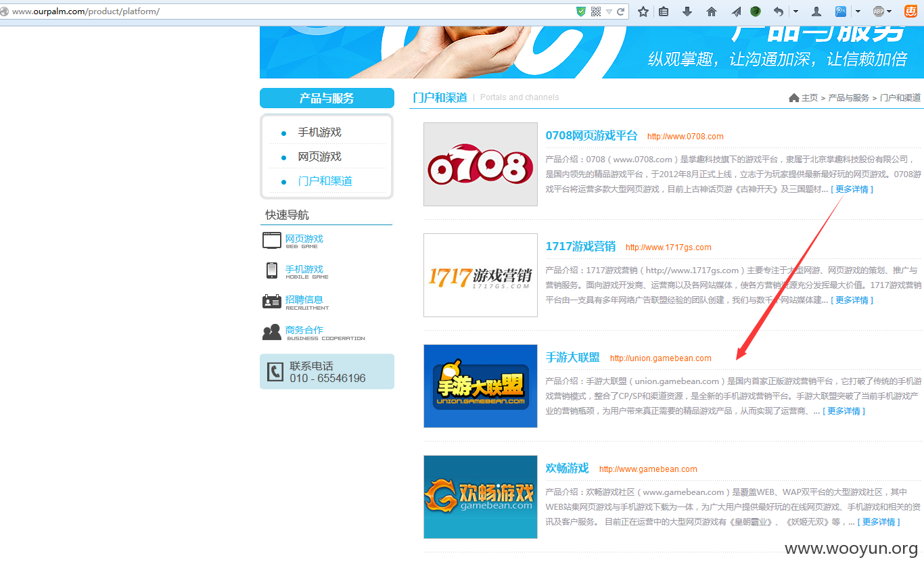Viewport: 924px width, 568px height.
Task: Click the green round extension icon
Action: (x=756, y=11)
